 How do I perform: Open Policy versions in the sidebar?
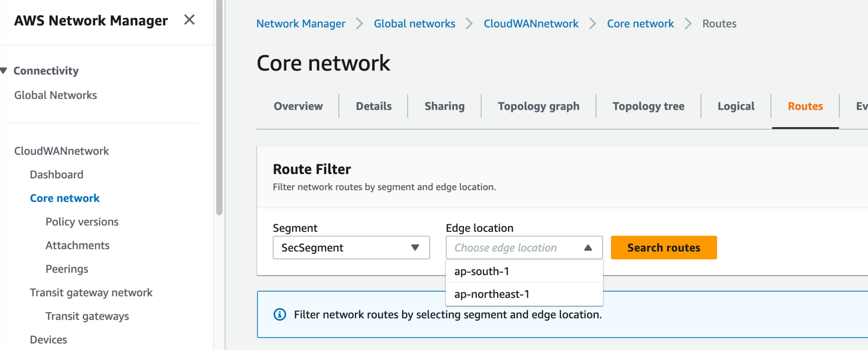[x=82, y=222]
